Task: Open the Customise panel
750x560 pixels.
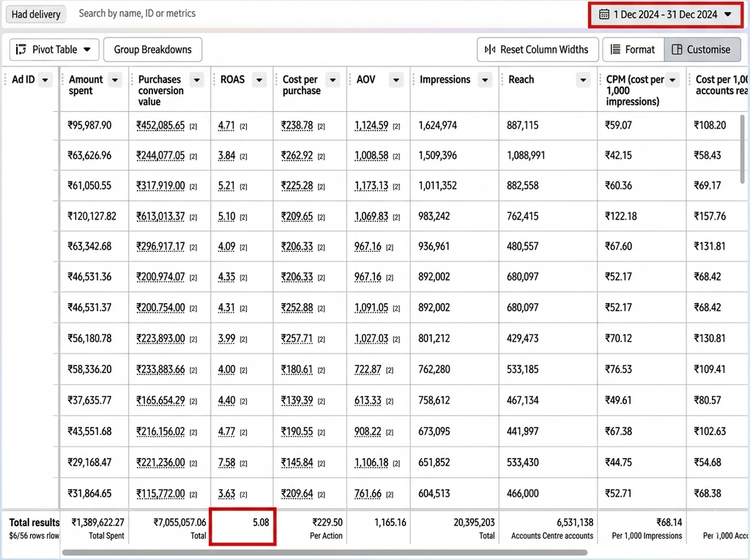Action: click(x=702, y=50)
